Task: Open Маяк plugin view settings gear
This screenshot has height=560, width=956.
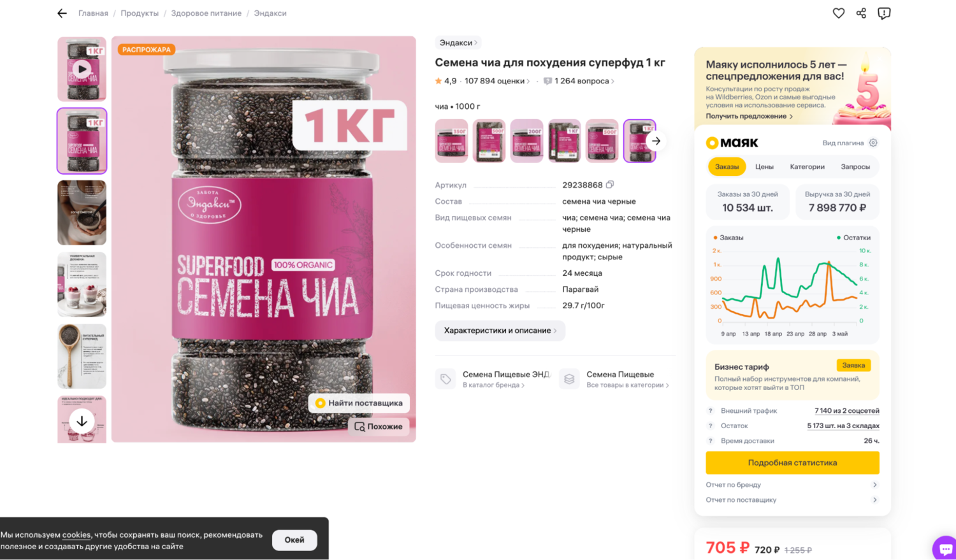Action: pos(873,143)
